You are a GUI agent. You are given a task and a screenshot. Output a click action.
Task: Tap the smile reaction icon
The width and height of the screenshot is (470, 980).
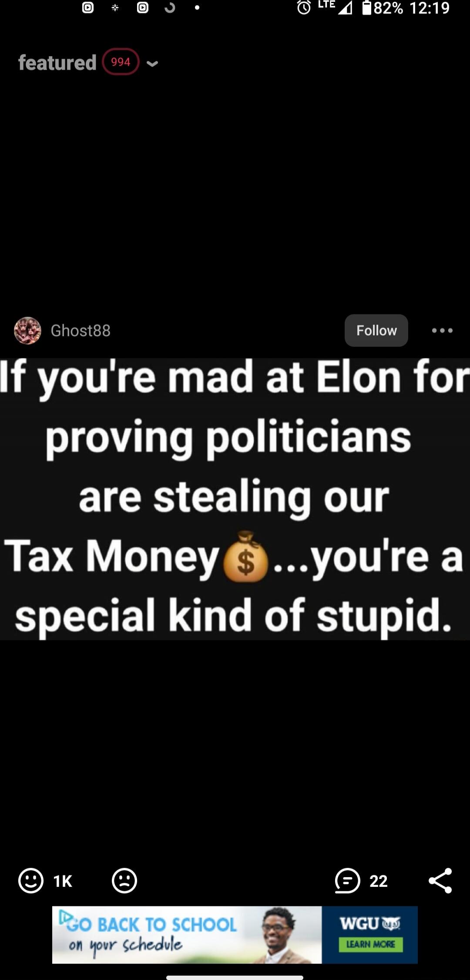(31, 881)
